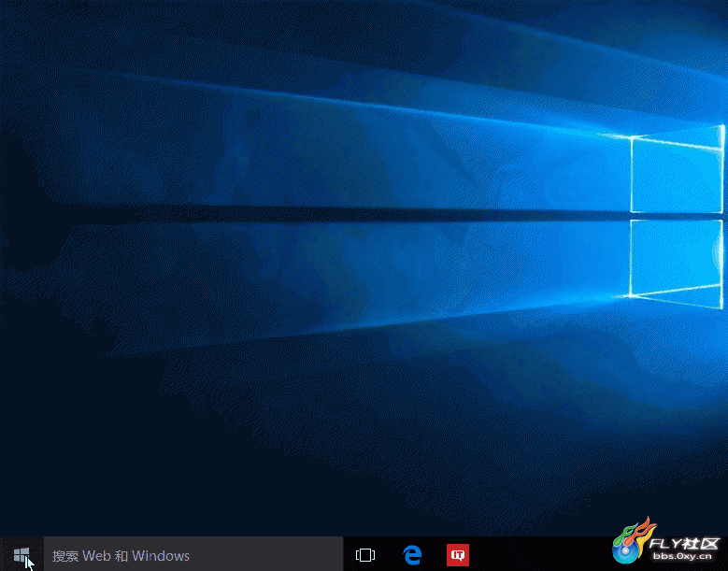Open the Windows Start menu
728x571 pixels.
click(21, 554)
